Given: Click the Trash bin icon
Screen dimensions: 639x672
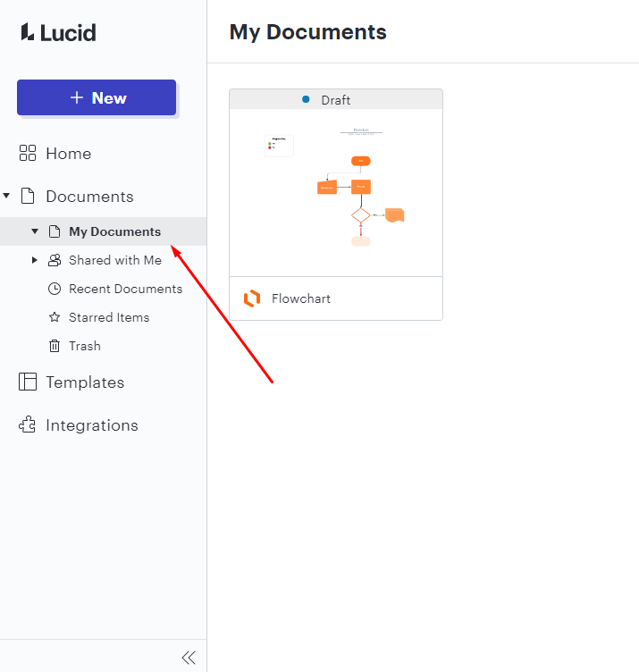Looking at the screenshot, I should coord(55,346).
